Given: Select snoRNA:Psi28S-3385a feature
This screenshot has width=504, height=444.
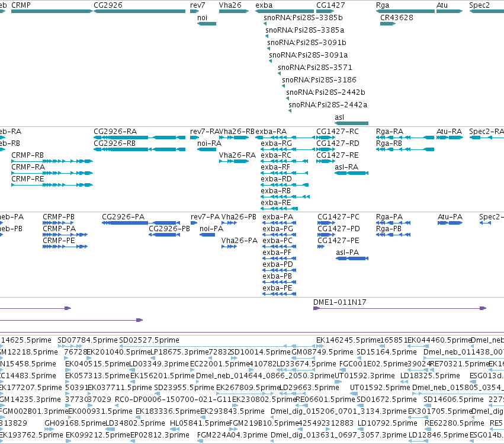Looking at the screenshot, I should (x=267, y=36).
